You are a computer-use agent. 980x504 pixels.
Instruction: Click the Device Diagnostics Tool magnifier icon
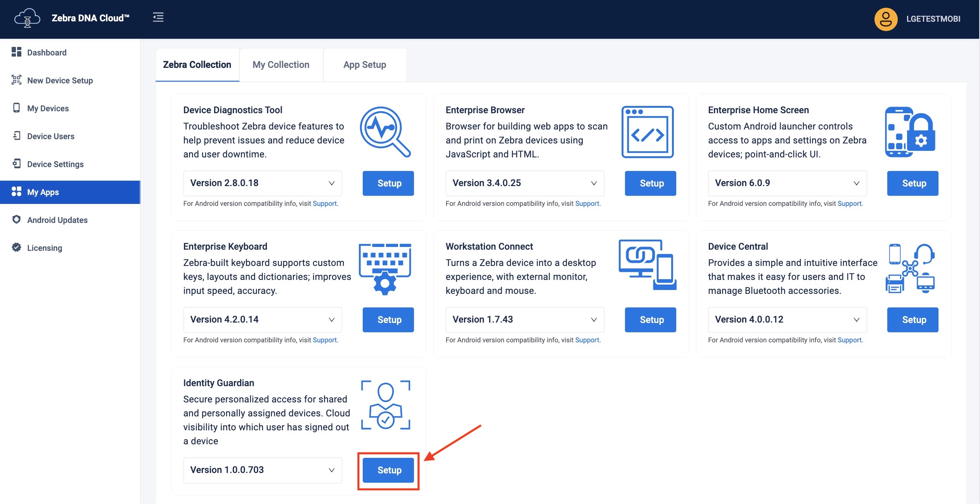coord(385,132)
